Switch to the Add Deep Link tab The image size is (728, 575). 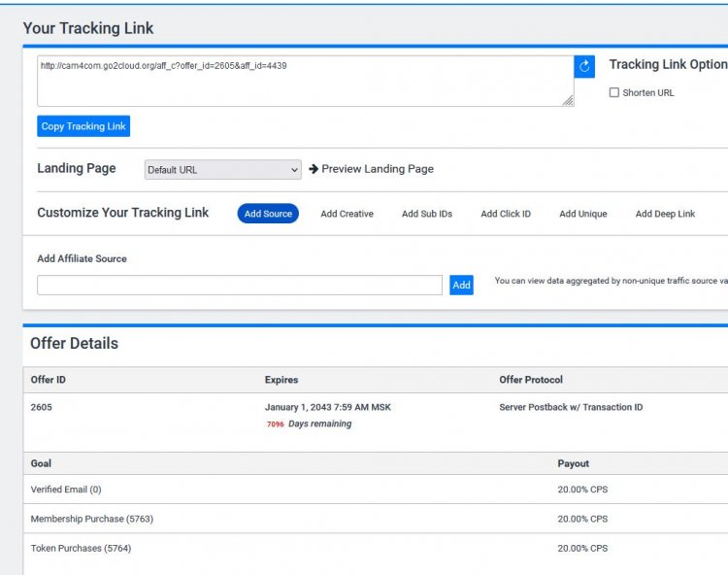[x=665, y=214]
